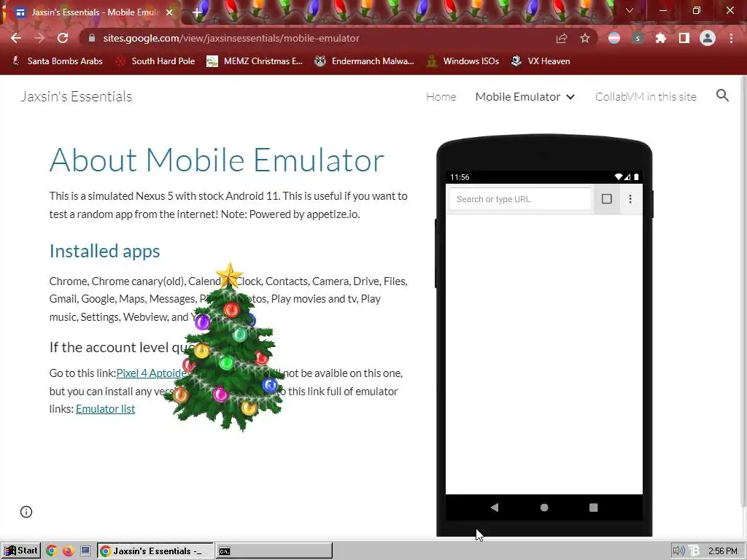Screen dimensions: 747x560
Task: Click the Installed apps heading
Action: pyautogui.click(x=105, y=251)
